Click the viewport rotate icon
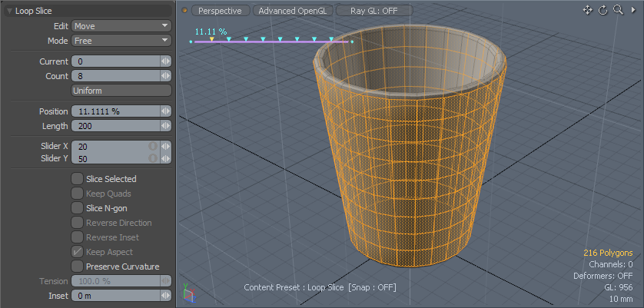This screenshot has height=308, width=644. click(603, 10)
